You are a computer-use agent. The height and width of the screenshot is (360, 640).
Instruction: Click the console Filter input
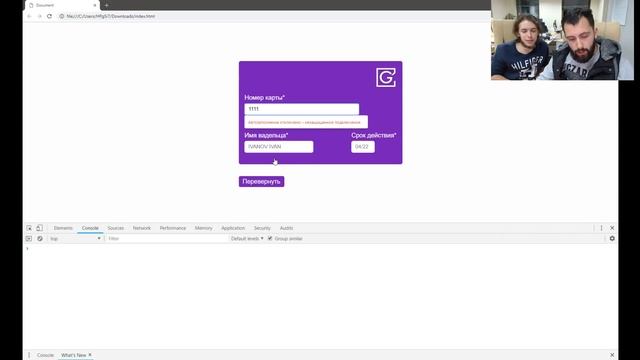[x=167, y=239]
